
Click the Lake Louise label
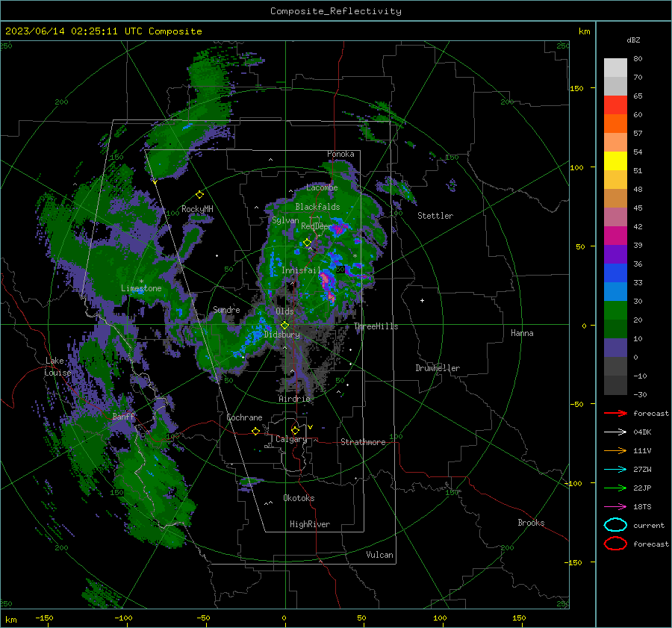[x=57, y=367]
